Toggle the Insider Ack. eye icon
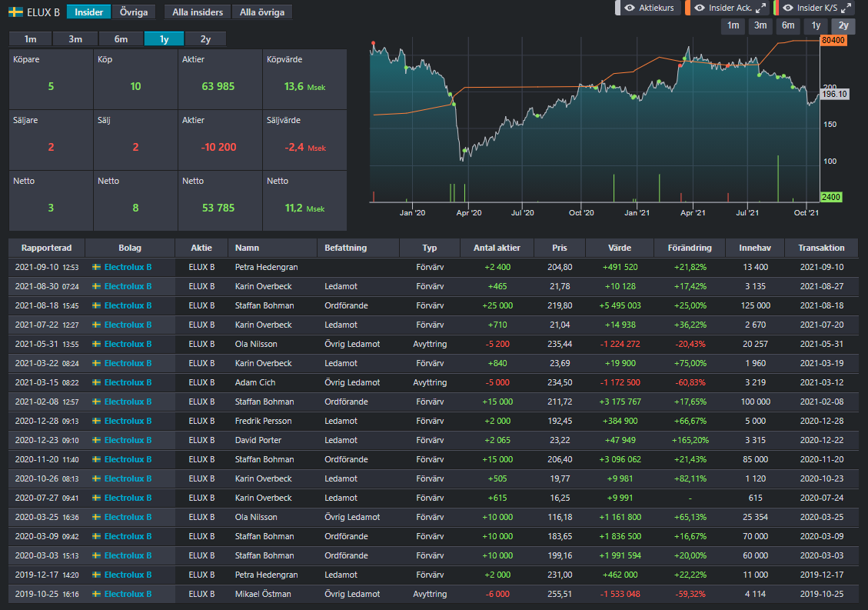The image size is (868, 610). tap(700, 8)
